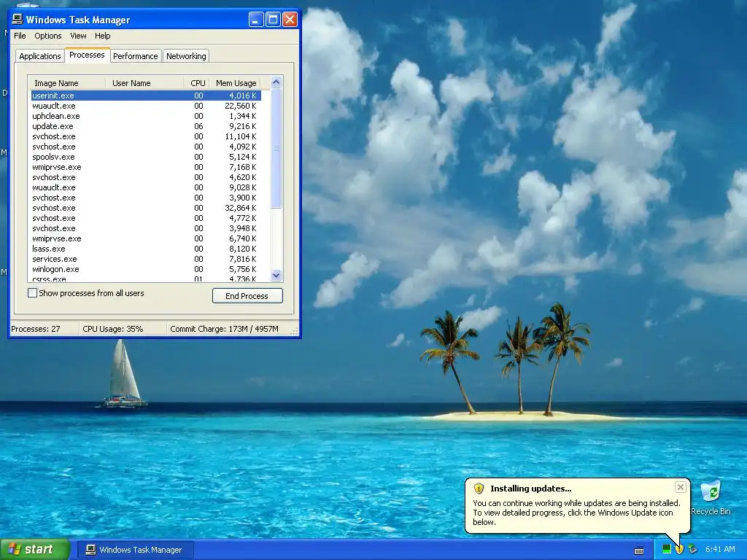Select the wmiprvse.exe row using 7,168 K
The width and height of the screenshot is (747, 560).
(x=146, y=167)
